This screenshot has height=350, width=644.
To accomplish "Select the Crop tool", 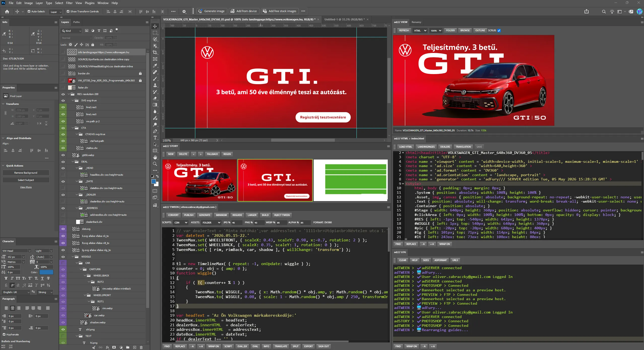I will tap(155, 52).
